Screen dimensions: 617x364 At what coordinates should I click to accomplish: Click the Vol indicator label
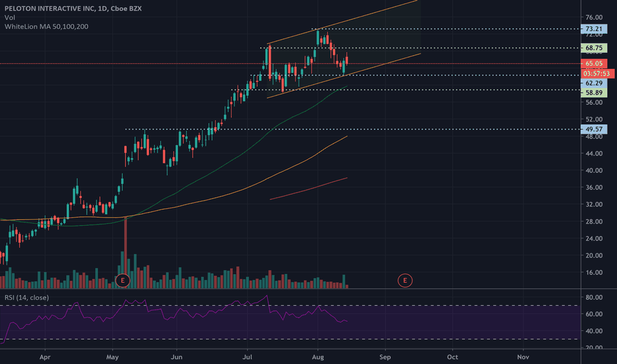click(x=10, y=17)
